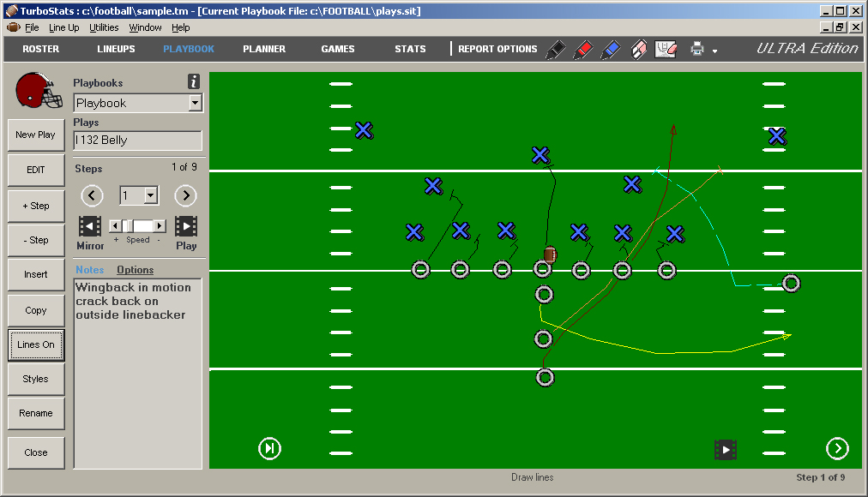Select the red marker pen tool

pos(583,49)
